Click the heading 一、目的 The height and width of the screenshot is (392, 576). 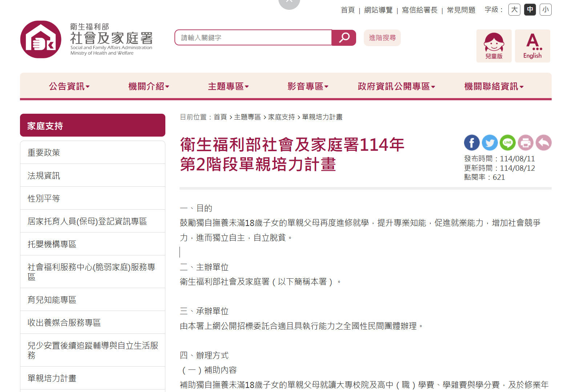click(196, 208)
